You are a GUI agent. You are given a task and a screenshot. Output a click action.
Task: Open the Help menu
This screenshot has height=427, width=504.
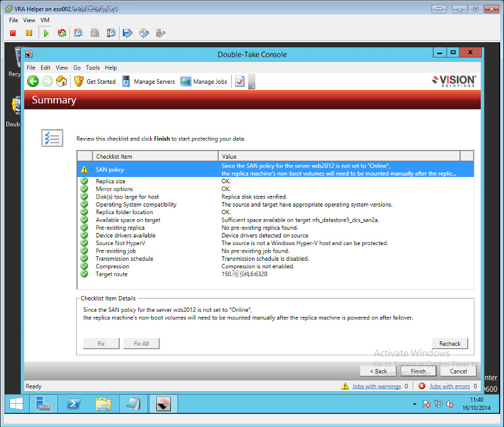click(x=111, y=68)
